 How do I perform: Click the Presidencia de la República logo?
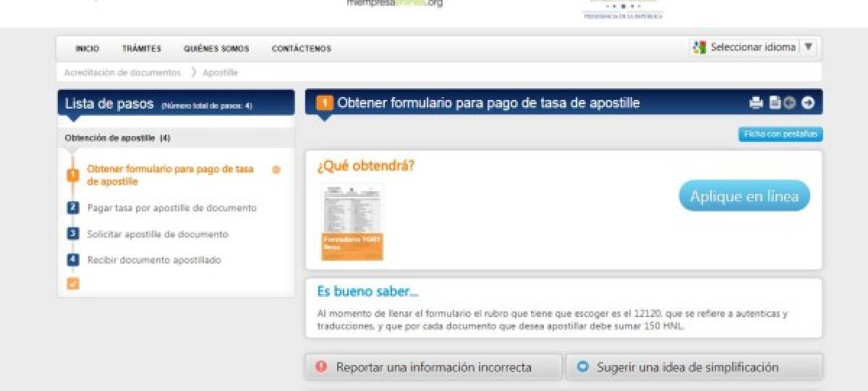(623, 9)
